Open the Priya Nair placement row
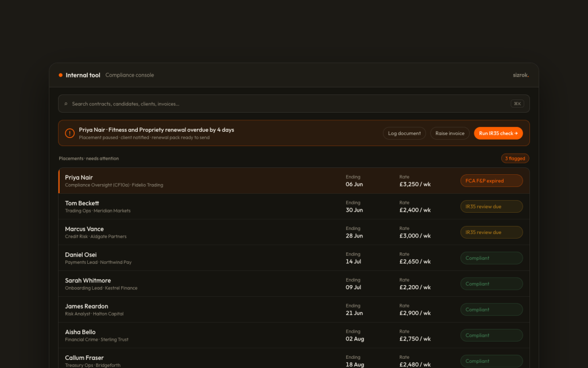 (293, 181)
